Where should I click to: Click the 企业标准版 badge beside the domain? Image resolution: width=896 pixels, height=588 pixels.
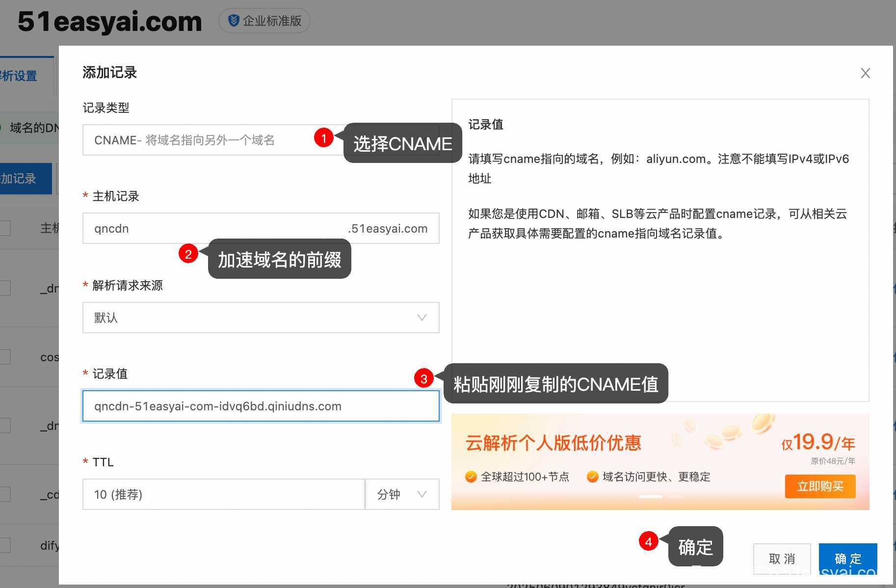click(x=264, y=21)
